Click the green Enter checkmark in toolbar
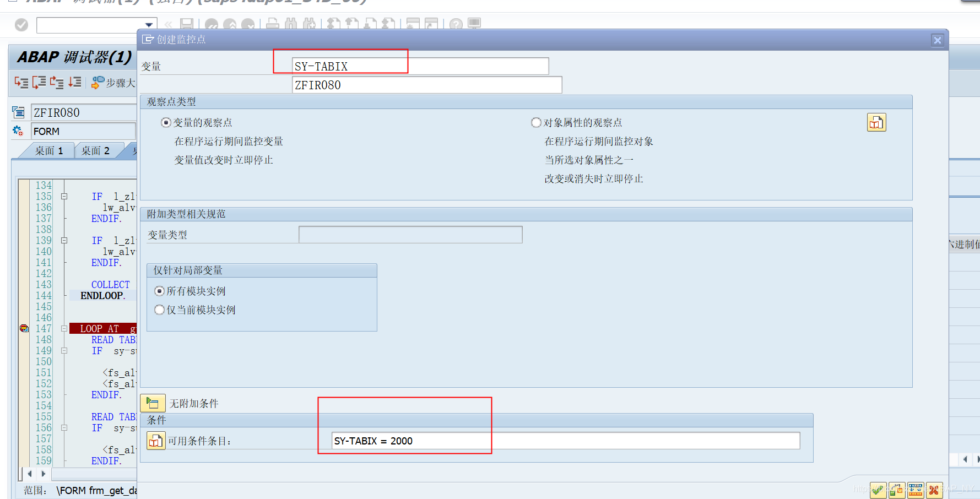The height and width of the screenshot is (499, 980). coord(21,25)
